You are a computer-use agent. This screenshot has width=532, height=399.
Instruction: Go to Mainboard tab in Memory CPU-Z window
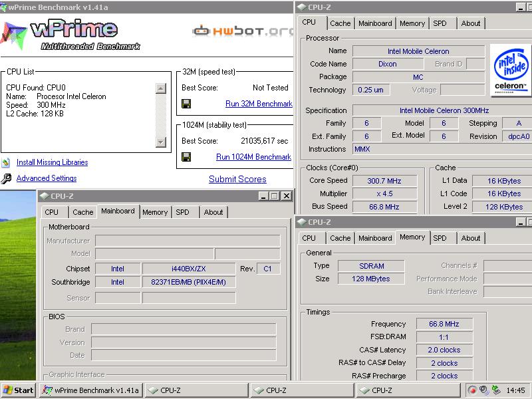[375, 238]
